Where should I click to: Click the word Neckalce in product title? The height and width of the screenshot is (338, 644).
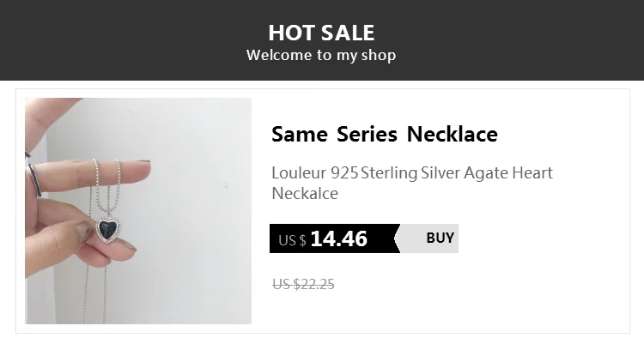coord(305,194)
